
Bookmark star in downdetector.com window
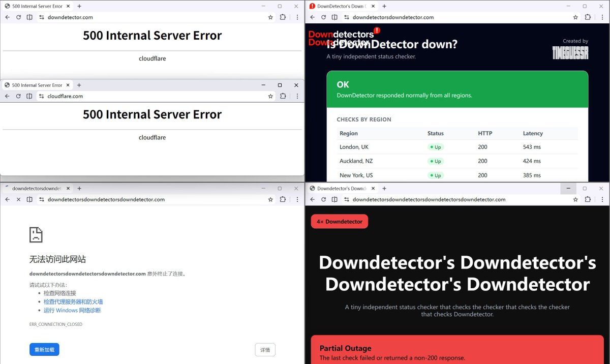point(270,17)
